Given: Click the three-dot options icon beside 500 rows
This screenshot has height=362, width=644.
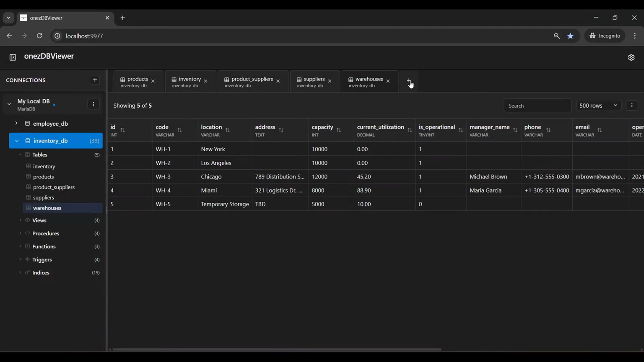Looking at the screenshot, I should coord(632,105).
